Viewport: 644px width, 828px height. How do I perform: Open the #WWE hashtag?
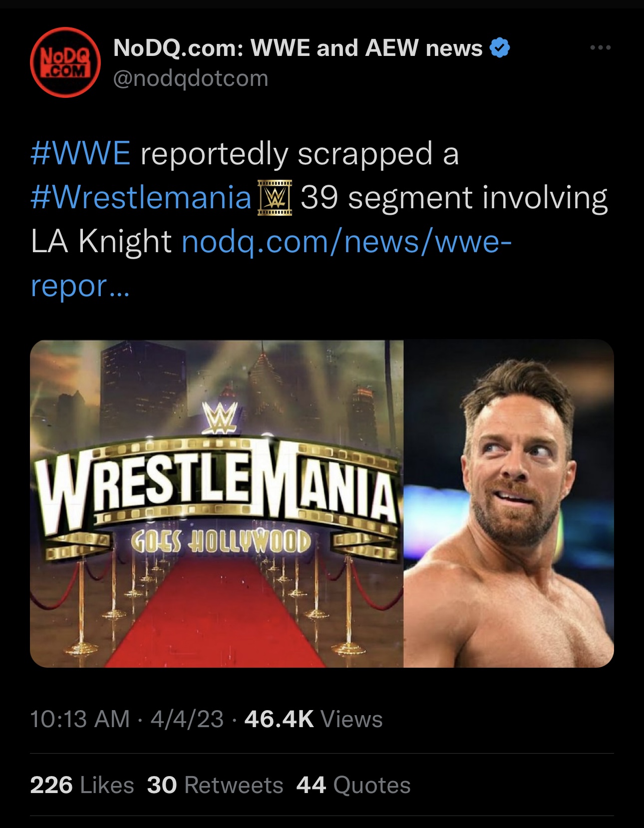(x=81, y=153)
